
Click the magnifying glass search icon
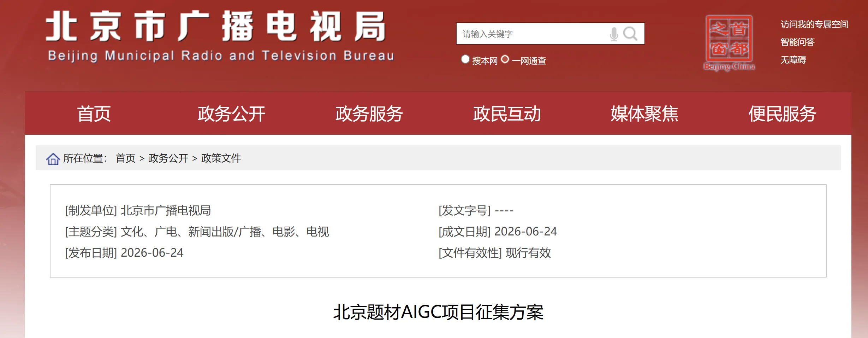(630, 34)
